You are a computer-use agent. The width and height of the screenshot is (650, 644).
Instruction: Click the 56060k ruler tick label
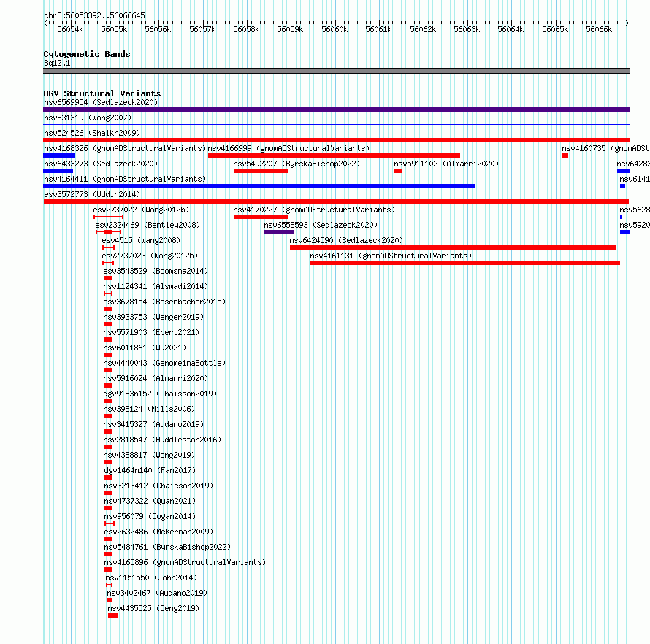click(x=334, y=29)
